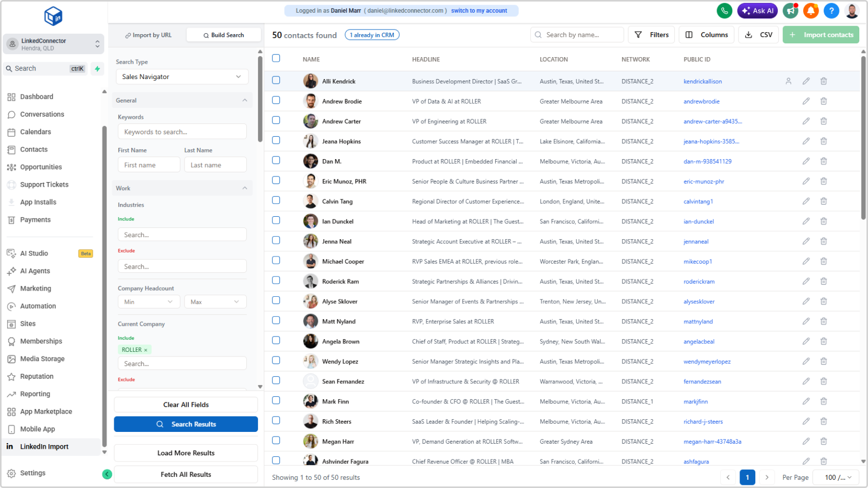Viewport: 868px width, 488px height.
Task: Click the contacts table vertical scrollbar
Action: click(863, 138)
